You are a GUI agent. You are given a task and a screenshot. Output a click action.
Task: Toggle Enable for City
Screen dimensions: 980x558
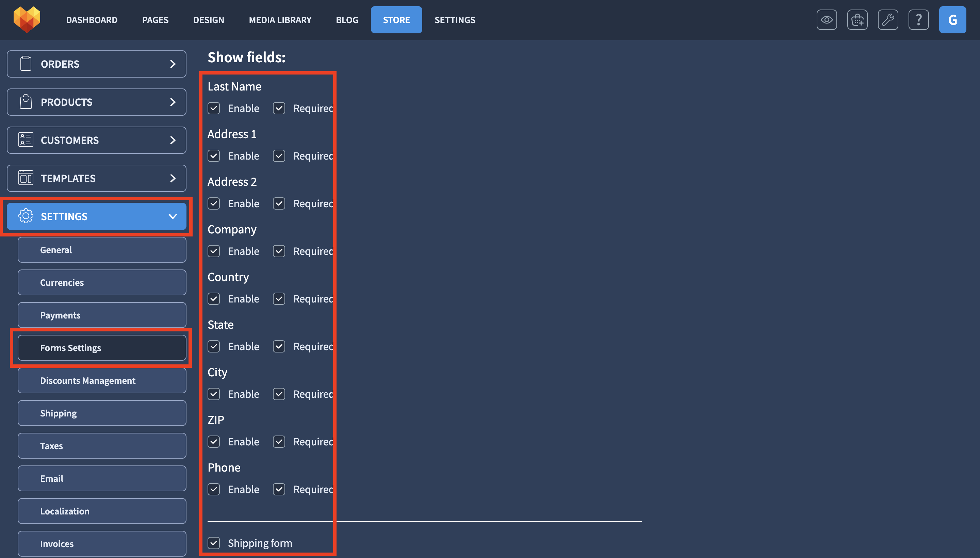(214, 394)
